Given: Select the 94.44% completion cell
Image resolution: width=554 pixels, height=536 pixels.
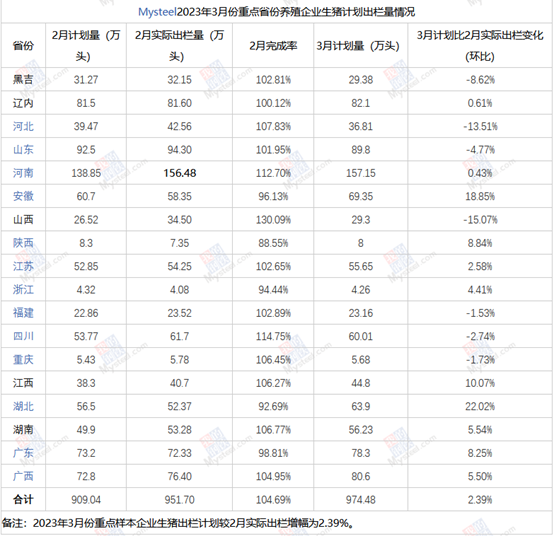Looking at the screenshot, I should pyautogui.click(x=273, y=290).
